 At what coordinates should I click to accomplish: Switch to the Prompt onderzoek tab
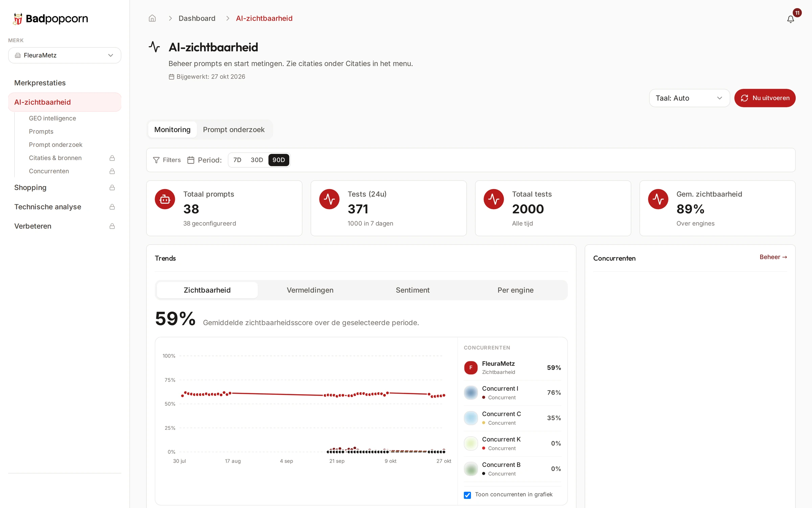point(234,130)
